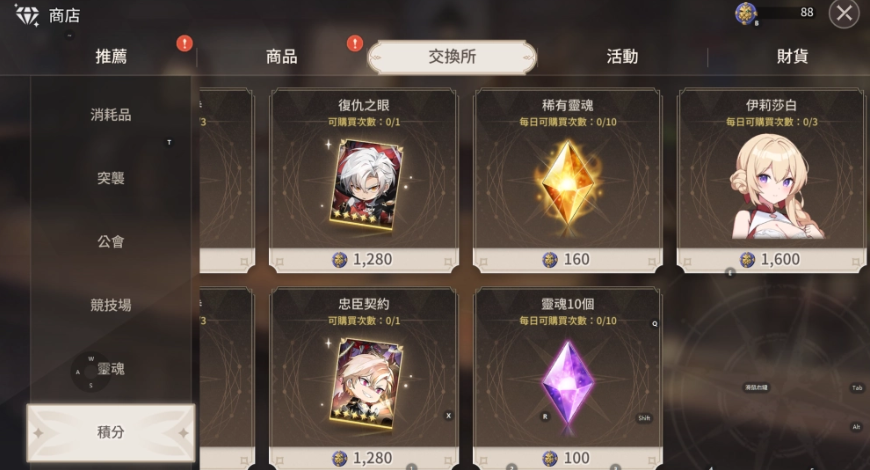Select the 復仇之眼 character card image
This screenshot has width=870, height=470.
click(366, 184)
